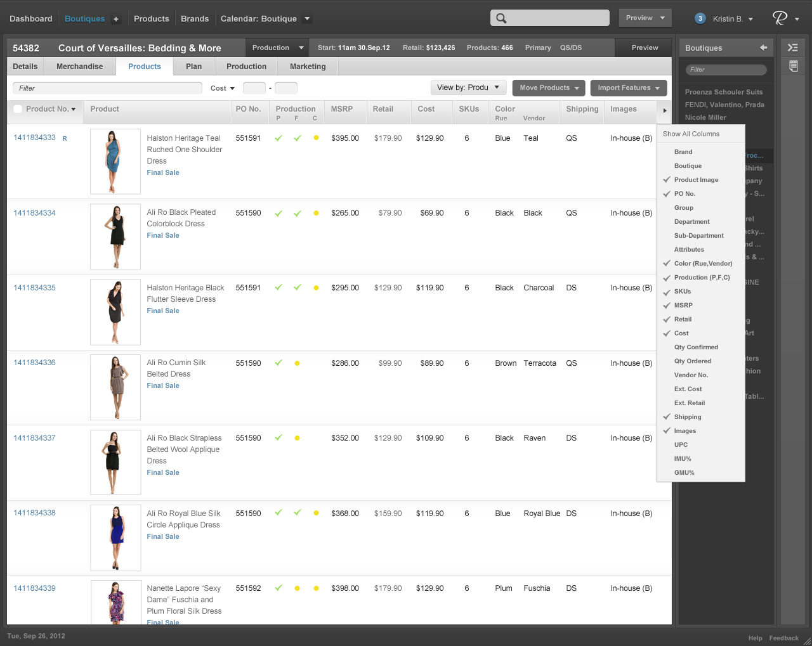Select the Ali Ro Cumin Silk dress thumbnail
Viewport: 812px width, 646px height.
[x=115, y=387]
